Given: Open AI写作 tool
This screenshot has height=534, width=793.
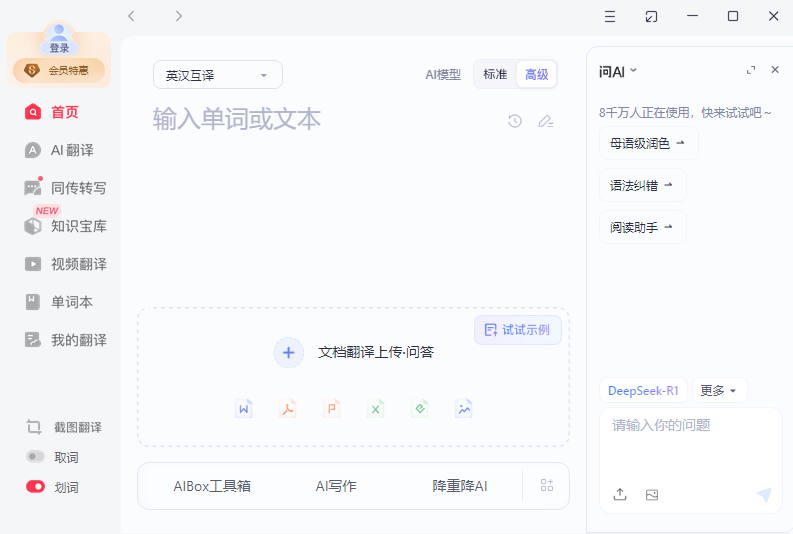Looking at the screenshot, I should click(x=336, y=486).
